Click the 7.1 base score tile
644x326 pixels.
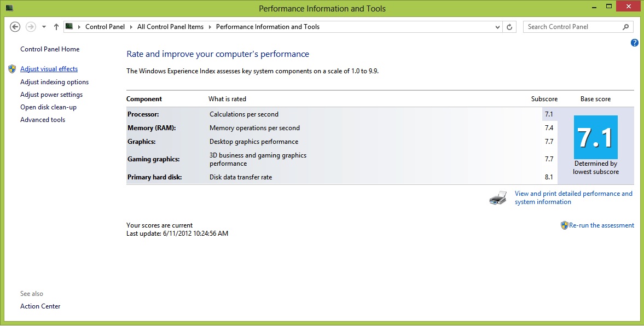click(595, 137)
